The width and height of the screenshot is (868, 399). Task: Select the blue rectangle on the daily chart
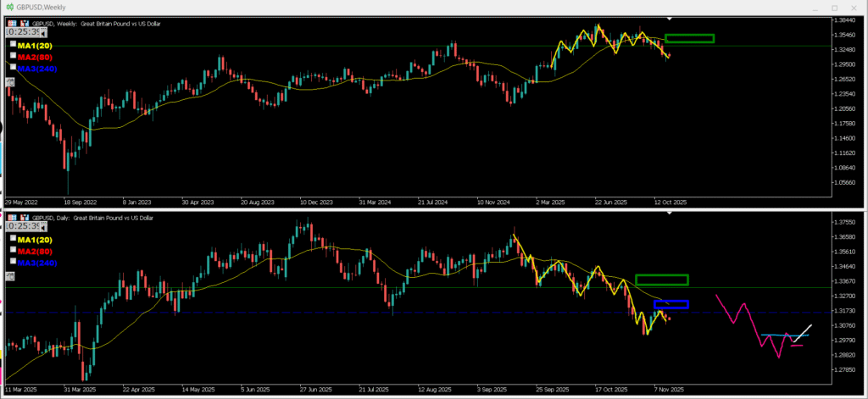671,301
